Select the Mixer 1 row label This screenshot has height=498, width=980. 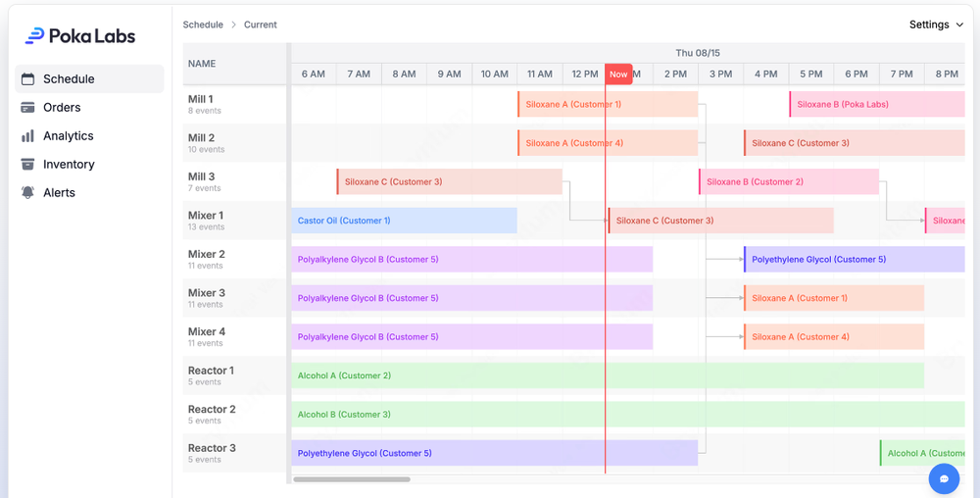(x=206, y=215)
